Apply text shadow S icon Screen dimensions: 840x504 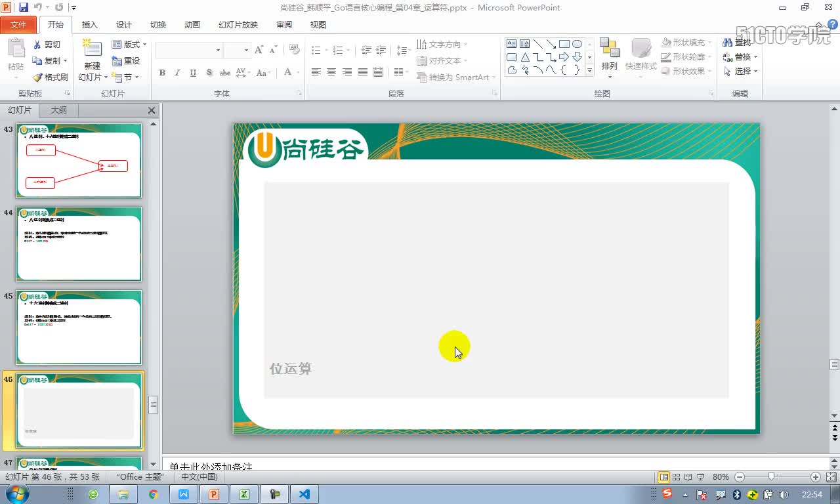(209, 72)
